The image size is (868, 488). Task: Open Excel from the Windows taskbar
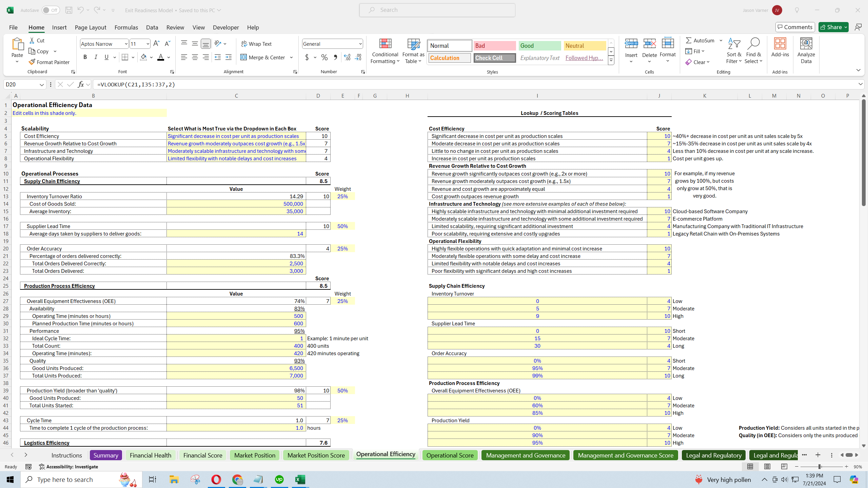pyautogui.click(x=300, y=480)
